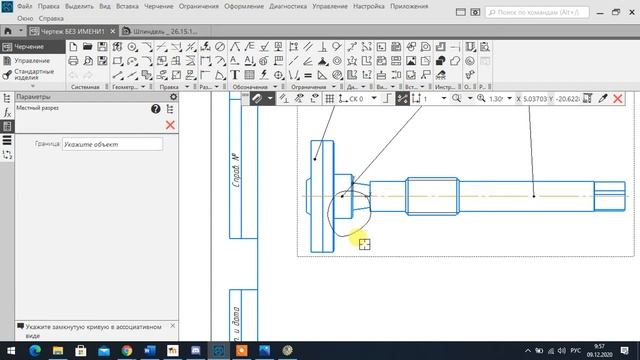Open Microsoft Edge from taskbar

[35, 351]
